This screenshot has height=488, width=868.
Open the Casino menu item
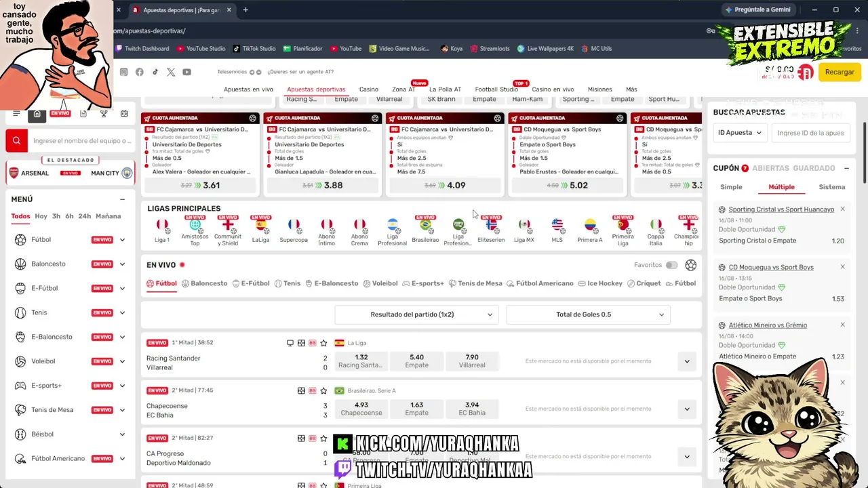pos(369,89)
